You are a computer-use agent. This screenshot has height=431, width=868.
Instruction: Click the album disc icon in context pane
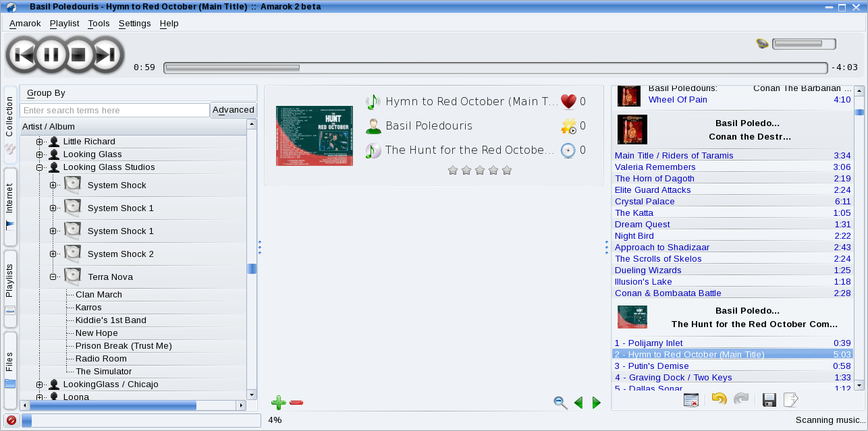point(373,150)
